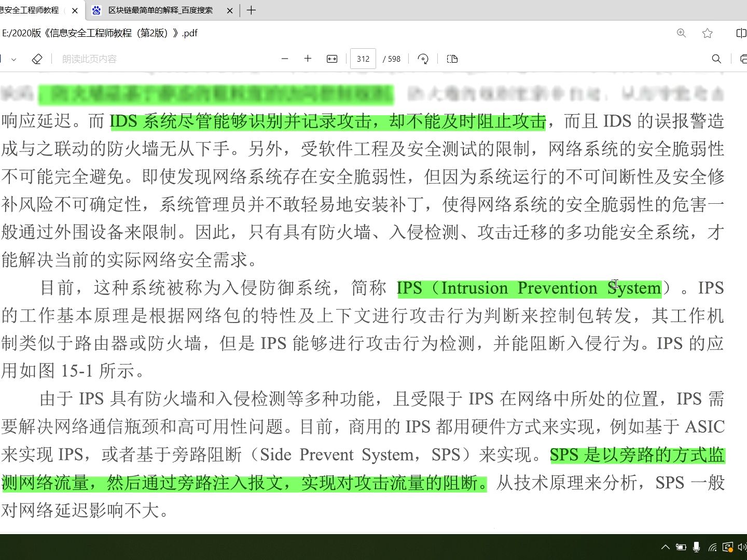Viewport: 747px width, 560px height.
Task: Search within the PDF document
Action: pos(716,59)
